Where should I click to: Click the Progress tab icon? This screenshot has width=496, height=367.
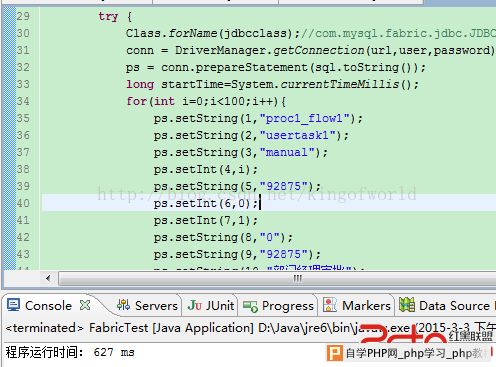pos(250,306)
